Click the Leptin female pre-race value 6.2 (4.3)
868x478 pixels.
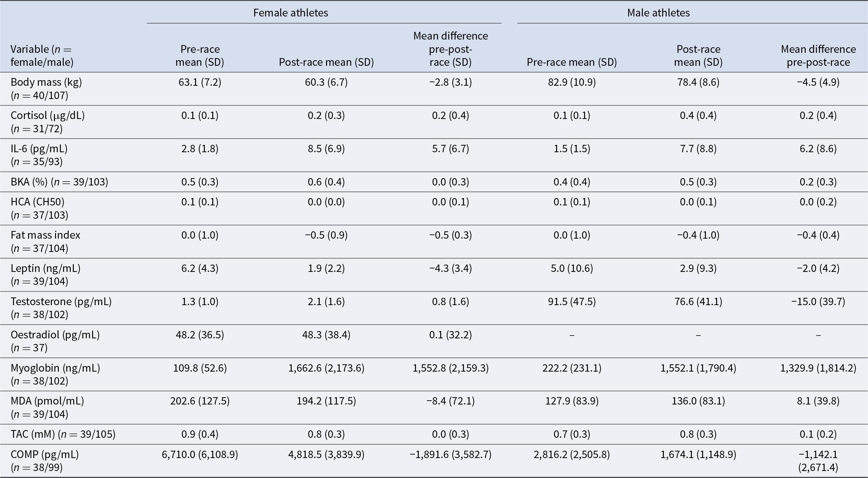click(200, 268)
